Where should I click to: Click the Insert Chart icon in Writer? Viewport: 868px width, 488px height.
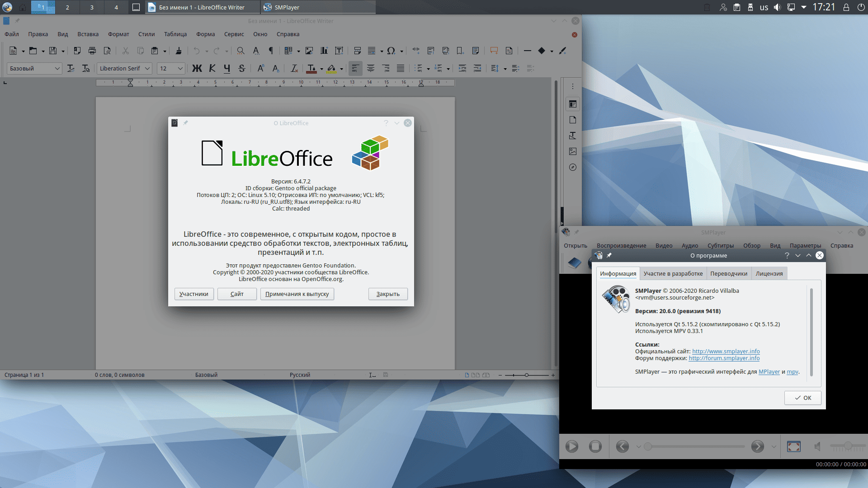[x=324, y=51]
